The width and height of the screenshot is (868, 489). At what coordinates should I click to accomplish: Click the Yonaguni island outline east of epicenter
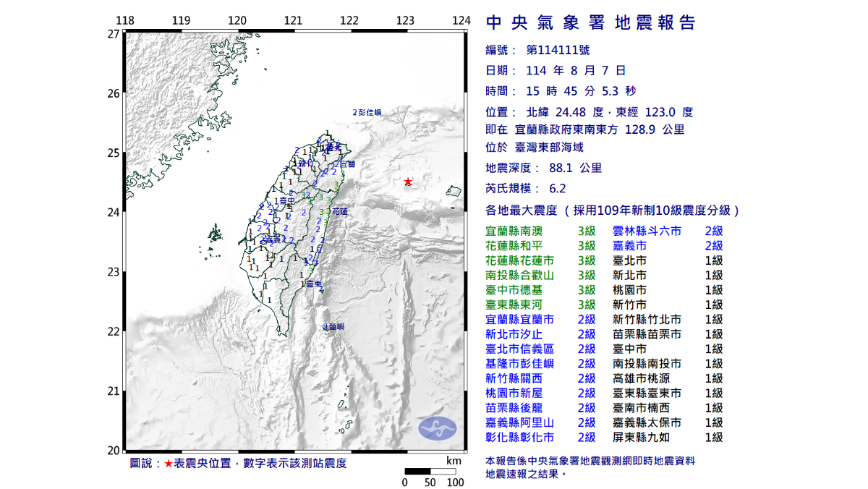pyautogui.click(x=455, y=191)
